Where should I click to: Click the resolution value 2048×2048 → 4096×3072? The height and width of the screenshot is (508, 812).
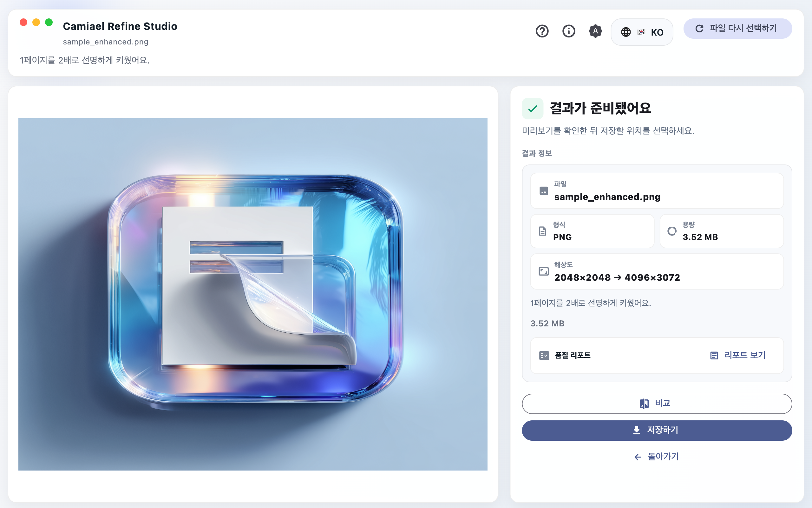click(617, 277)
